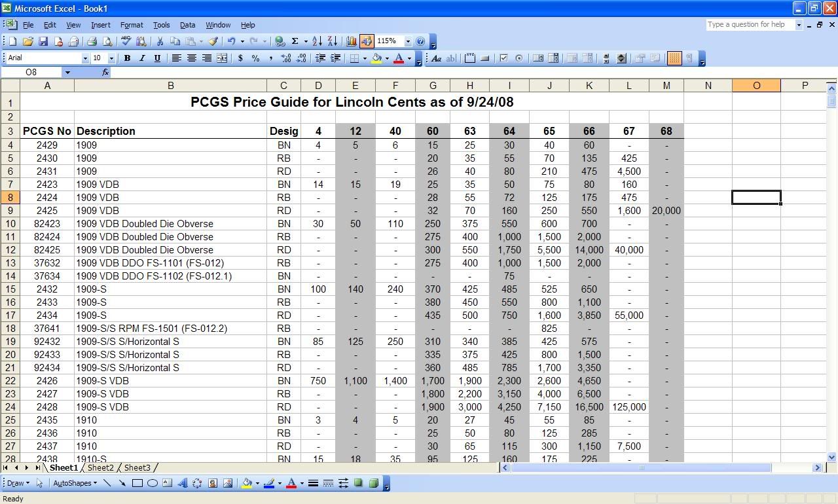Select the Oval drawing tool
Image resolution: width=838 pixels, height=504 pixels.
(x=153, y=483)
